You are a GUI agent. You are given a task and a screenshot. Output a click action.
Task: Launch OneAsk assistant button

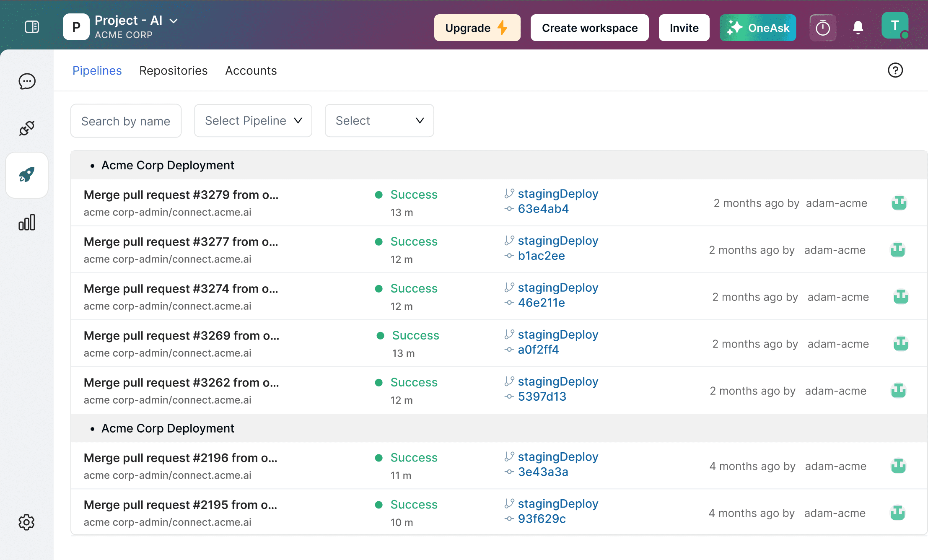coord(758,28)
